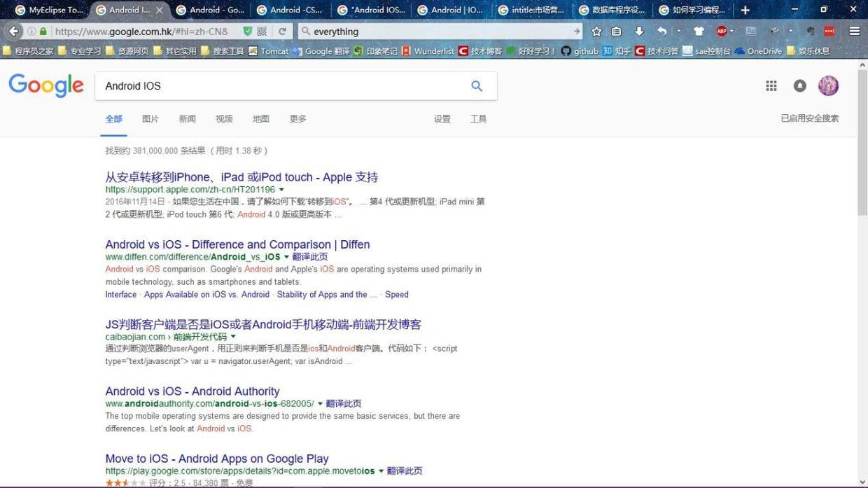Image resolution: width=868 pixels, height=488 pixels.
Task: Click the green padlock security icon
Action: click(43, 31)
